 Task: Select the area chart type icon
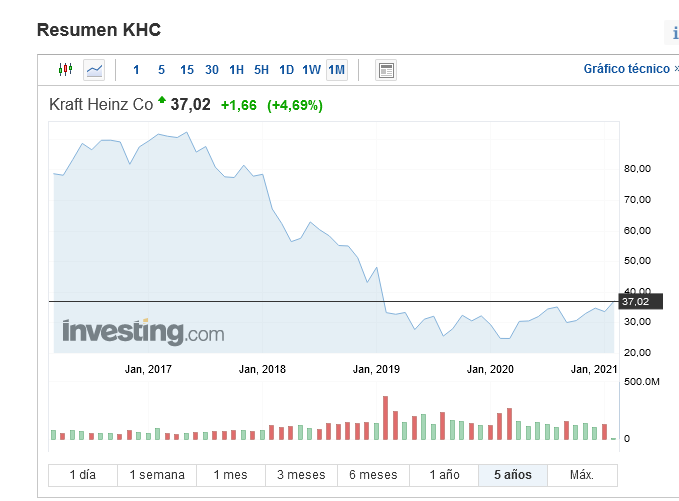point(94,70)
